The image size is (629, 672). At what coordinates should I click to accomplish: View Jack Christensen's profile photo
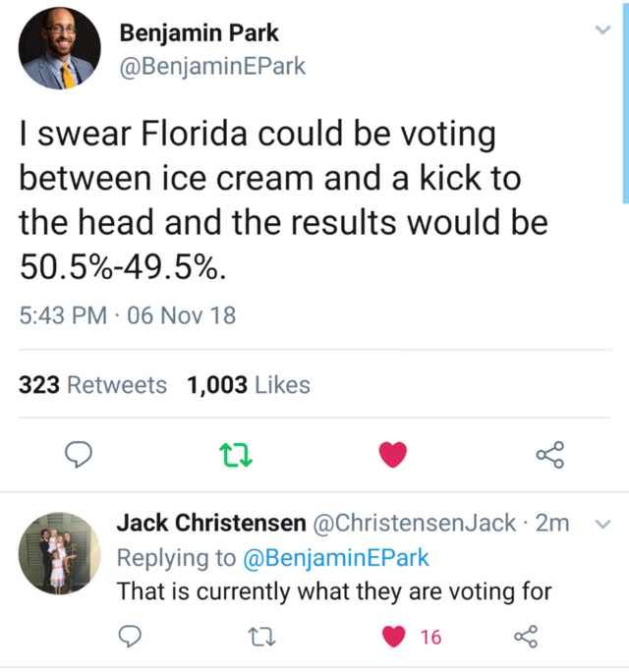59,553
